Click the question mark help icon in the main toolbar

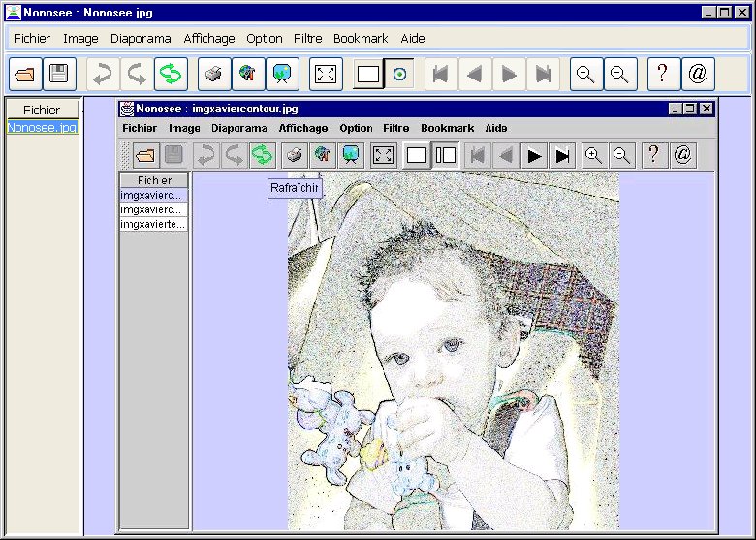(663, 74)
